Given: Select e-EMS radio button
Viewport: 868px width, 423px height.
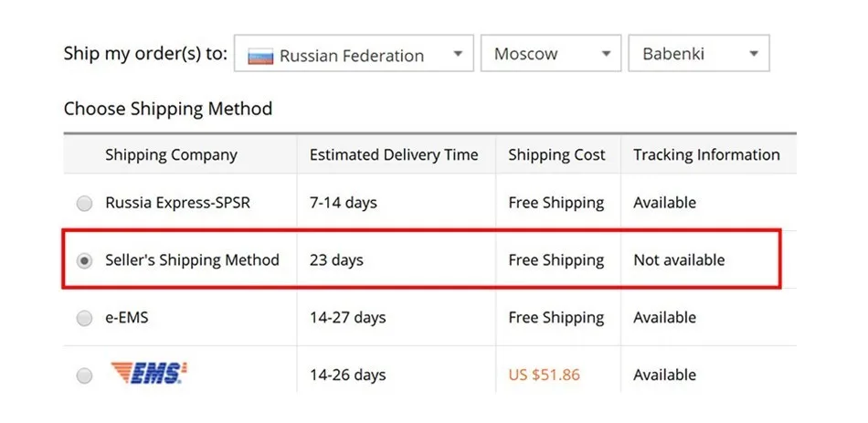Looking at the screenshot, I should 84,318.
